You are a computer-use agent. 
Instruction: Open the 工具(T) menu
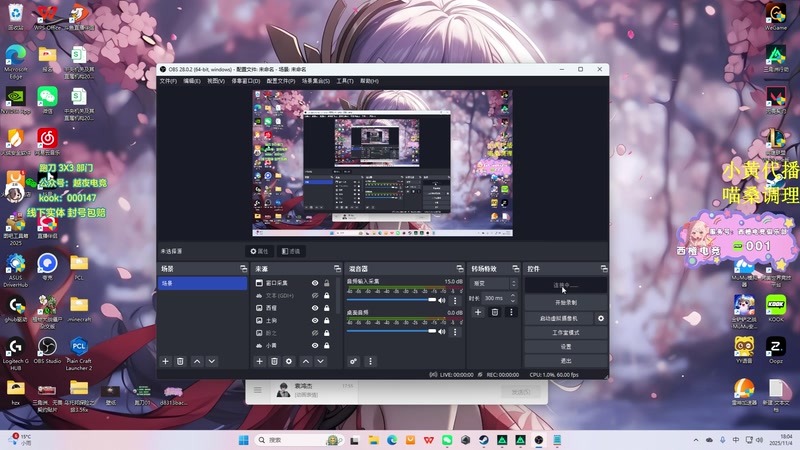[345, 81]
